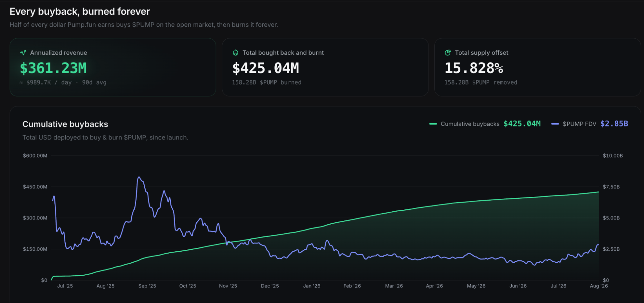
Task: Click the Aug '25 x-axis label
Action: tap(105, 286)
